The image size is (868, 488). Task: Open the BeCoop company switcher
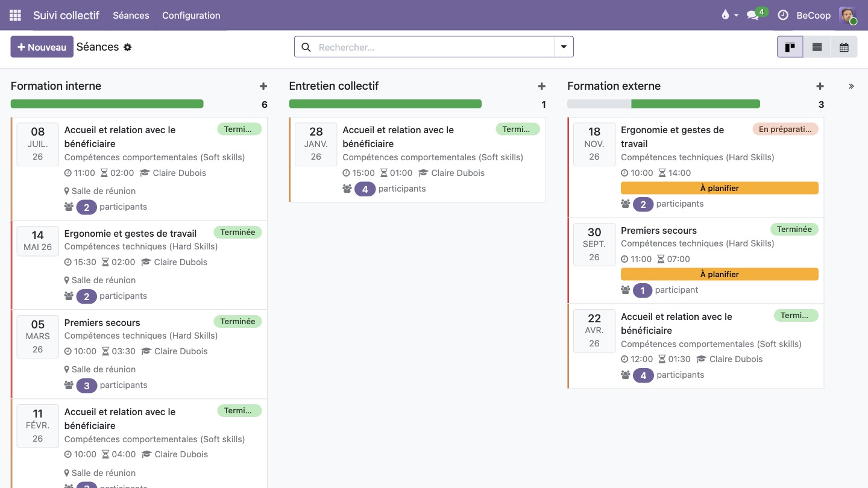click(x=813, y=15)
